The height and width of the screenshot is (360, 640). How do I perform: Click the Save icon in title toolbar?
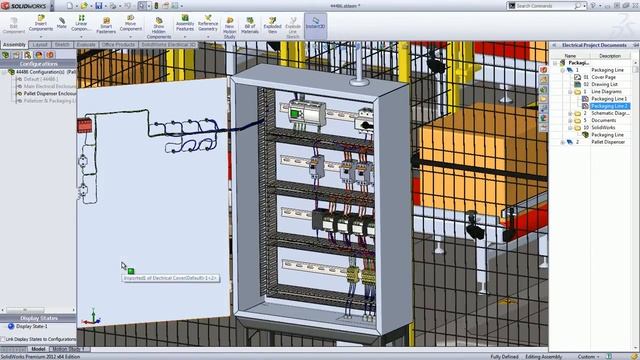(99, 6)
